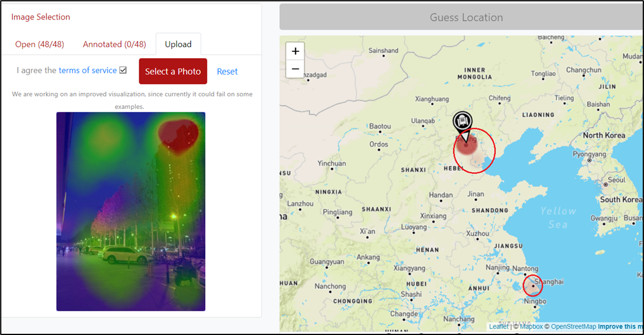Click the small red circle at Shanghai
Image resolution: width=644 pixels, height=335 pixels.
[x=533, y=286]
